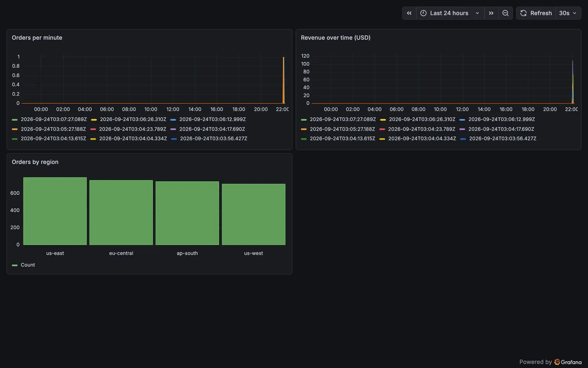Click the Count legend color swatch
The width and height of the screenshot is (588, 368).
point(15,265)
